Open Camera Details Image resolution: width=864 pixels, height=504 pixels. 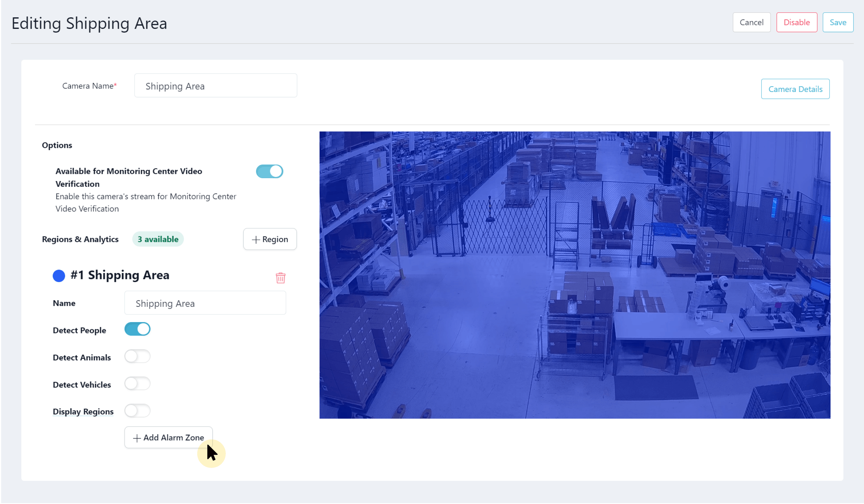[x=795, y=89]
